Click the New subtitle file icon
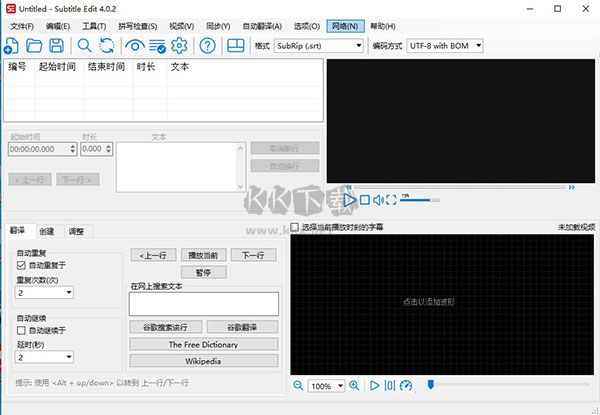This screenshot has width=600, height=415. tap(11, 45)
